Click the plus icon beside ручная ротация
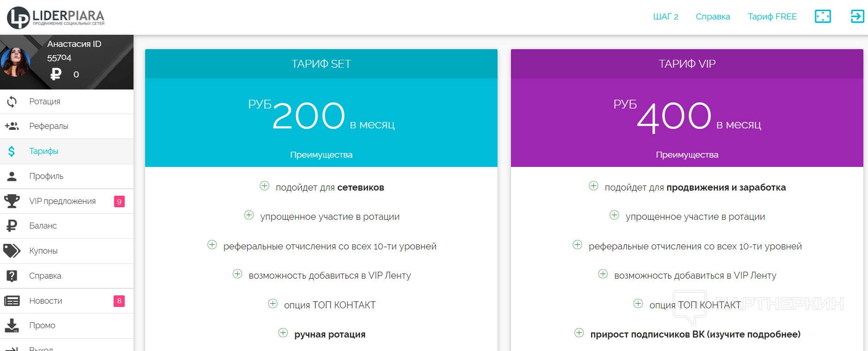The width and height of the screenshot is (868, 351). 283,333
